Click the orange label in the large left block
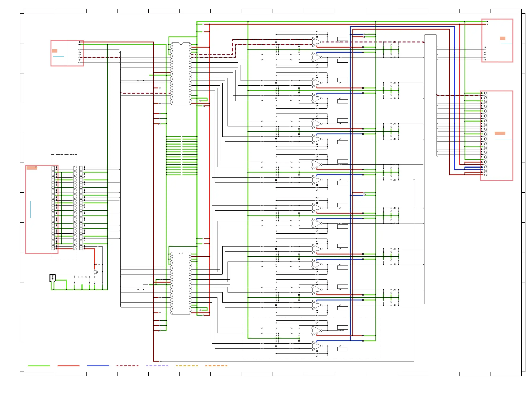The width and height of the screenshot is (532, 395). pyautogui.click(x=32, y=168)
